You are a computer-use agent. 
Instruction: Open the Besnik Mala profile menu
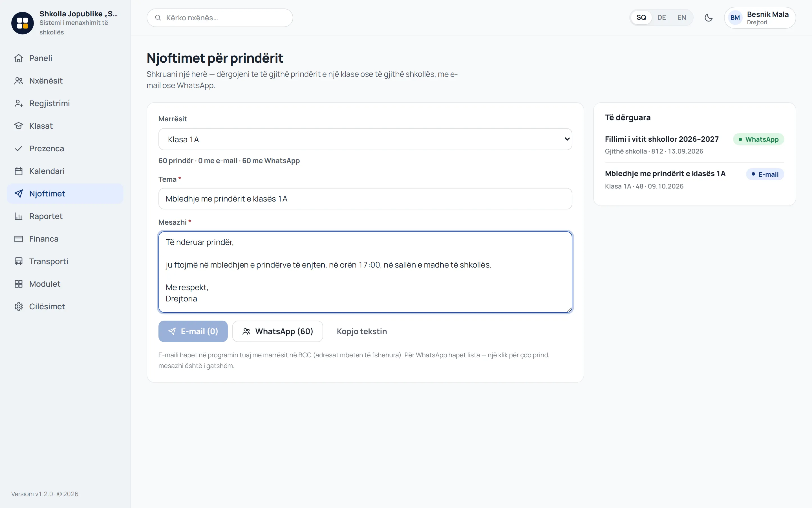760,17
